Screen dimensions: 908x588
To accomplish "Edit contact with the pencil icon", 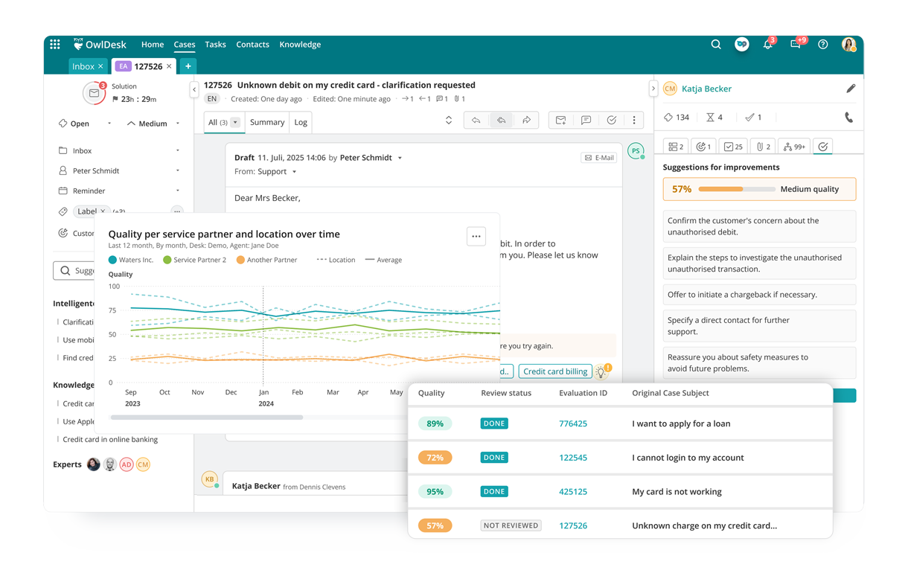I will pyautogui.click(x=851, y=89).
